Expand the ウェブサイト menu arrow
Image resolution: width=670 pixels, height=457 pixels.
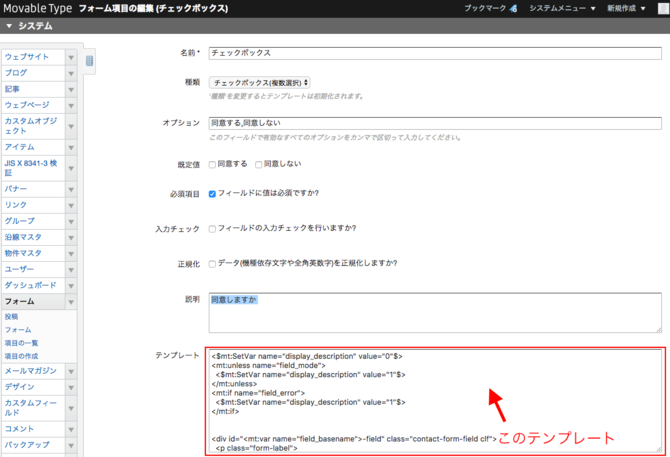[x=71, y=57]
